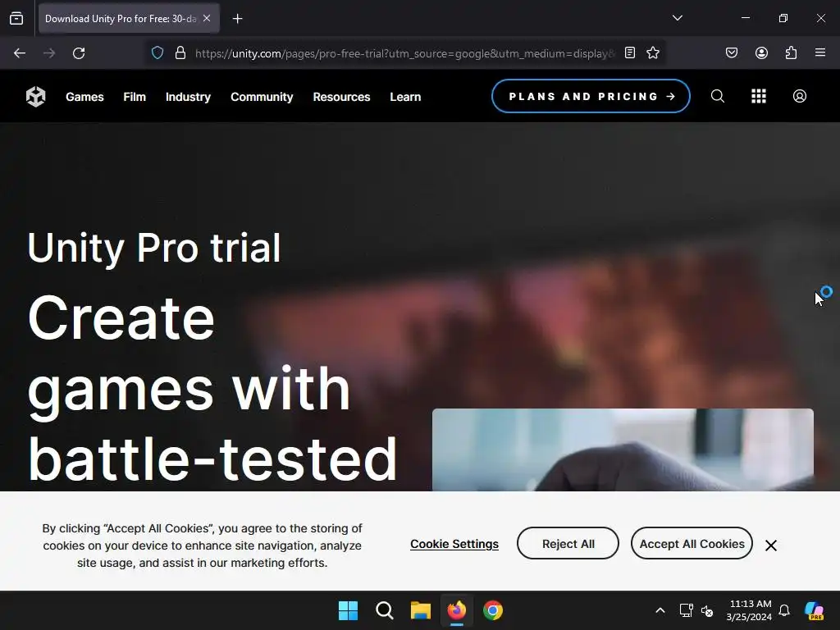
Task: Expand the list all tabs chevron
Action: 677,18
